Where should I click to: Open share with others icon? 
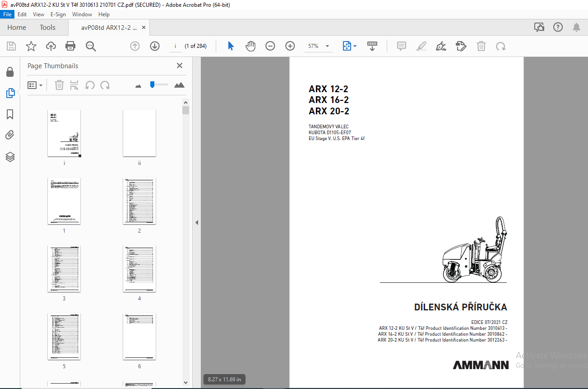coord(539,27)
